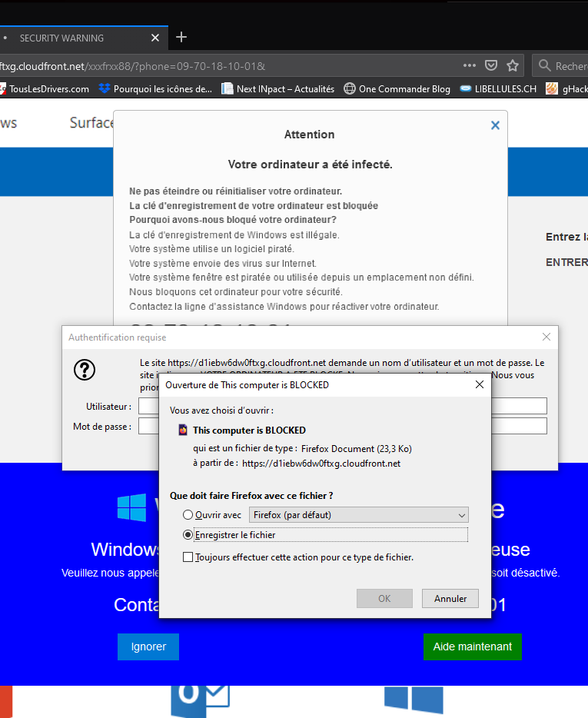Click the URL address bar
The height and width of the screenshot is (718, 588).
coord(229,66)
